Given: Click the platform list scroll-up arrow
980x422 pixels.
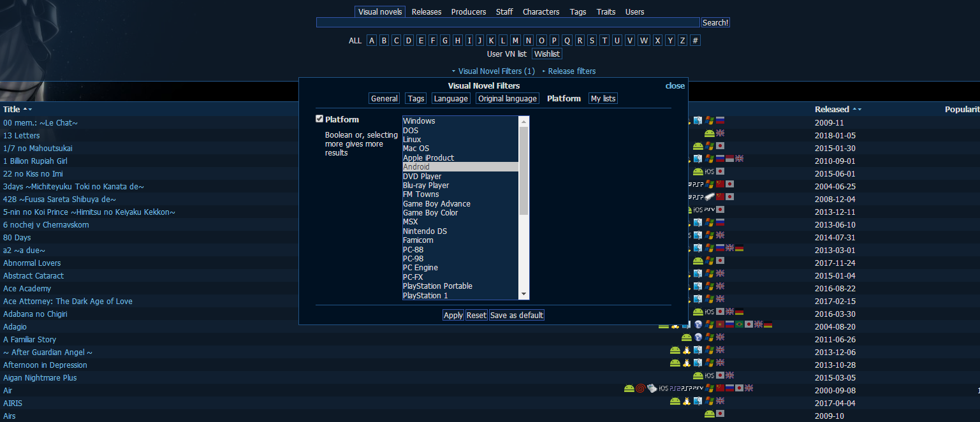Looking at the screenshot, I should [x=524, y=121].
